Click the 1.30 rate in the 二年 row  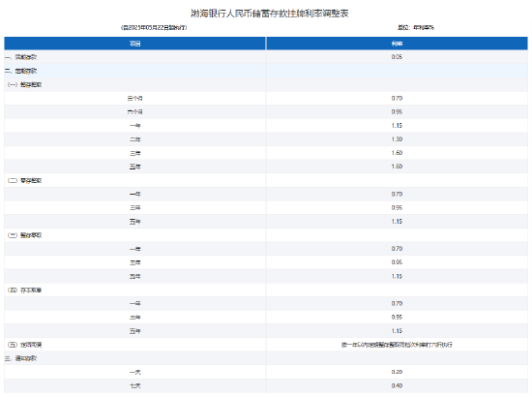[397, 139]
